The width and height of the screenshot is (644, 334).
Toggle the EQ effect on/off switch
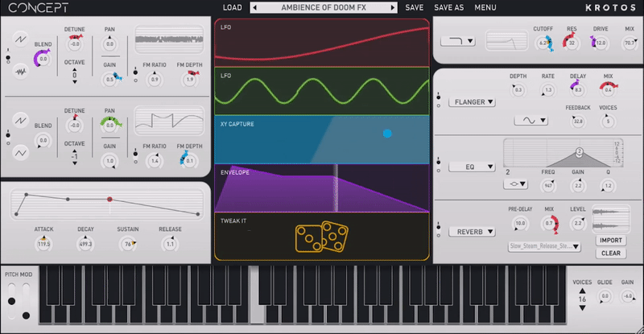tap(438, 165)
